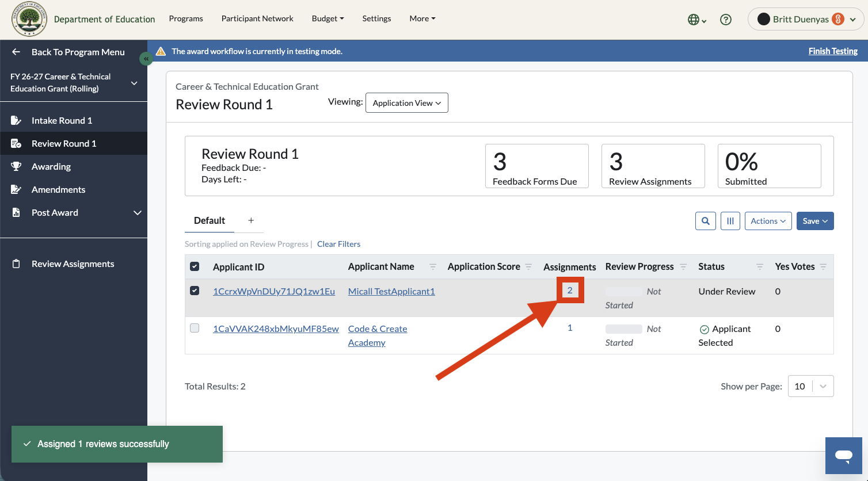868x481 pixels.
Task: Open the Budget menu
Action: pos(328,18)
